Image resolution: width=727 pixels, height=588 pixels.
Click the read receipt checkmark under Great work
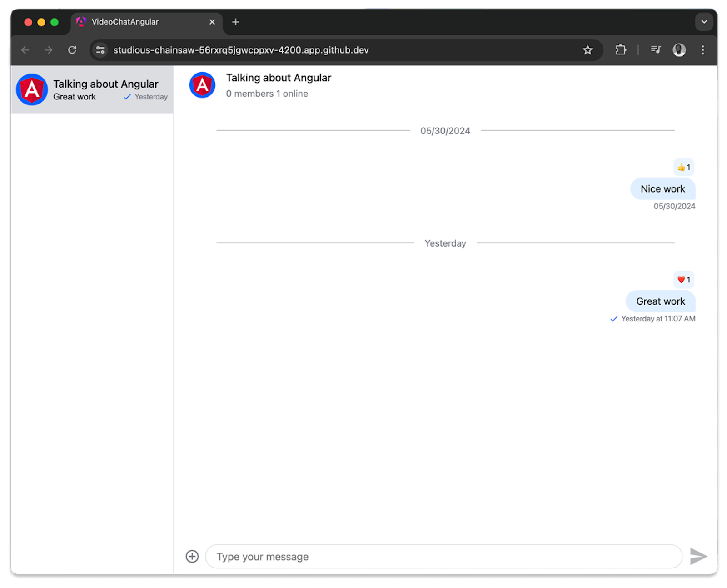tap(614, 319)
